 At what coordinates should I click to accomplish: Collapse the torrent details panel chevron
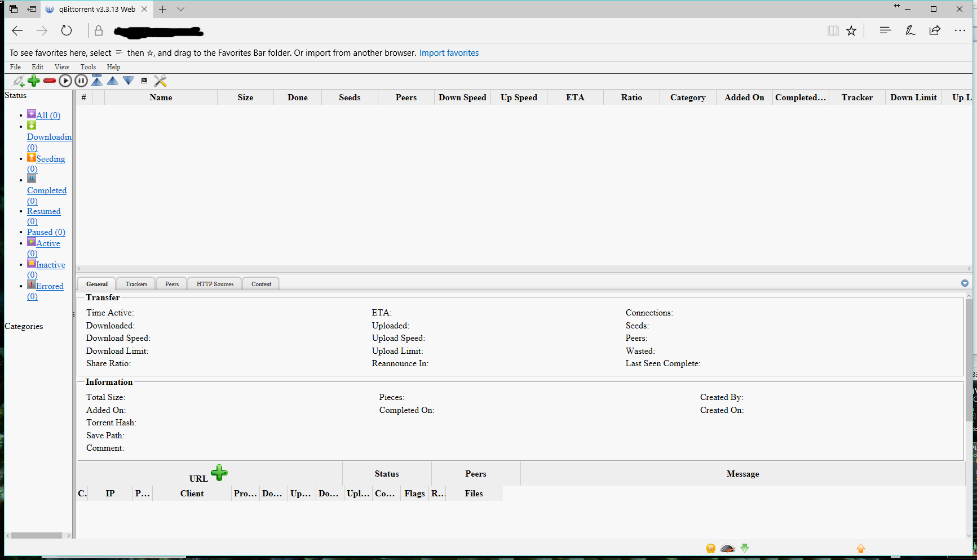coord(965,283)
